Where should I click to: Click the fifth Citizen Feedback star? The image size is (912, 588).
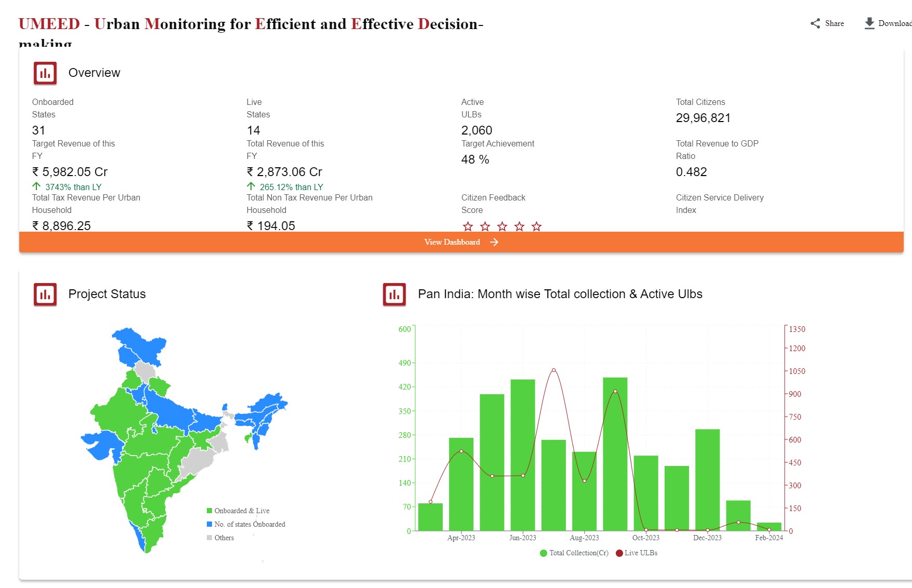point(536,226)
